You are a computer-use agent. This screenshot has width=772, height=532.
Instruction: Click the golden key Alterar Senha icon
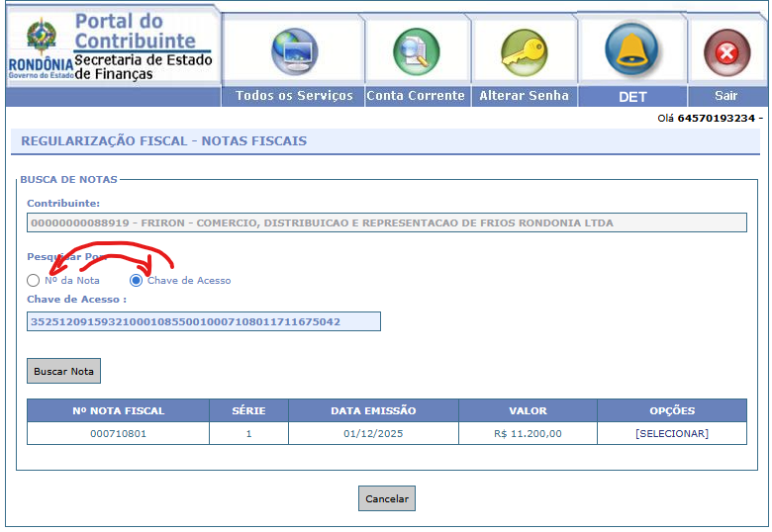(524, 51)
